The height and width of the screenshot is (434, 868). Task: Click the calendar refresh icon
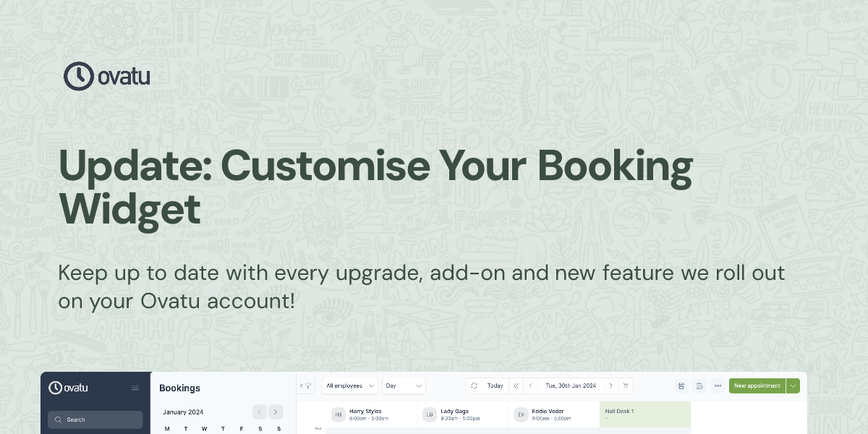[475, 386]
